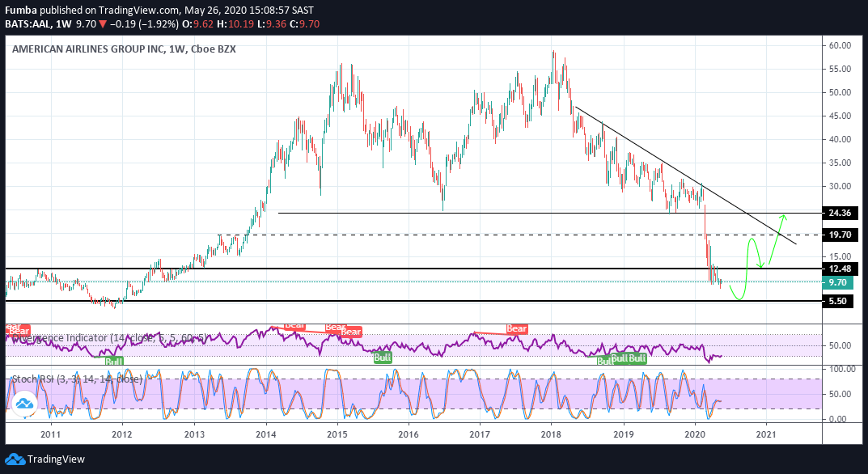Click the 2020 label on time axis
This screenshot has height=474, width=868.
tap(695, 433)
